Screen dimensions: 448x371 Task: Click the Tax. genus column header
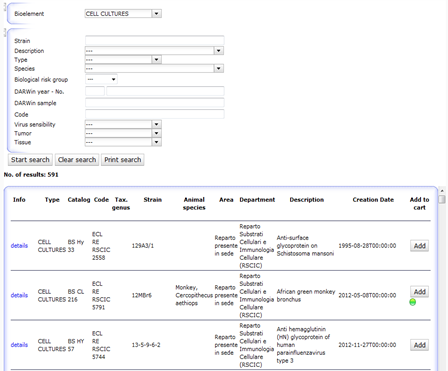click(121, 204)
